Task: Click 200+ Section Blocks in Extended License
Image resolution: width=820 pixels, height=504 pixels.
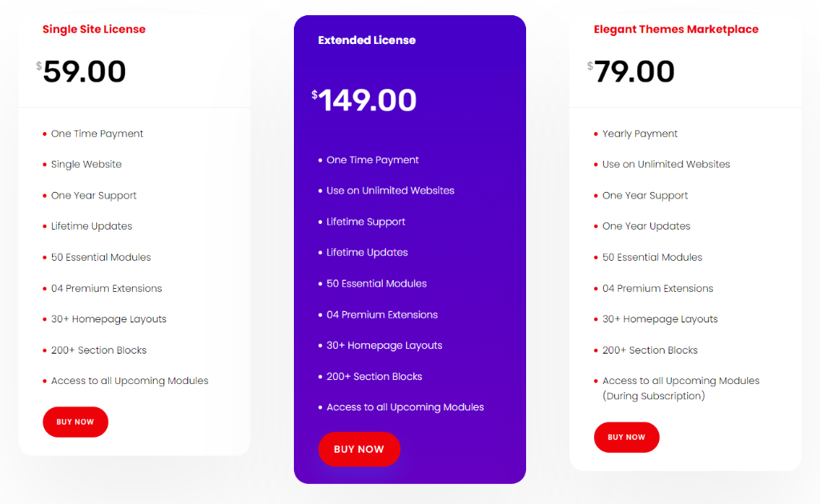Action: (x=374, y=377)
